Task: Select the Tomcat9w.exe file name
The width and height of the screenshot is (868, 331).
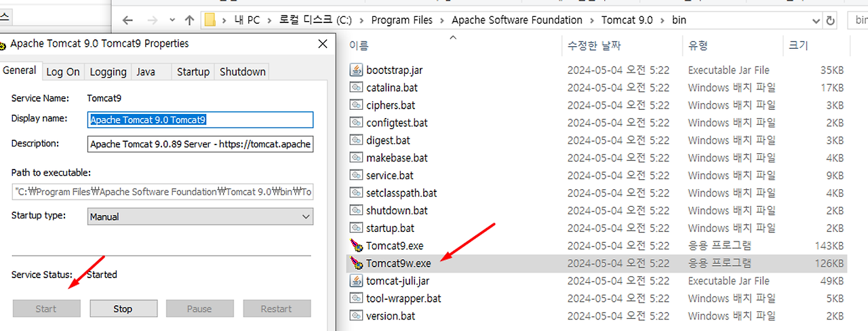Action: click(398, 263)
